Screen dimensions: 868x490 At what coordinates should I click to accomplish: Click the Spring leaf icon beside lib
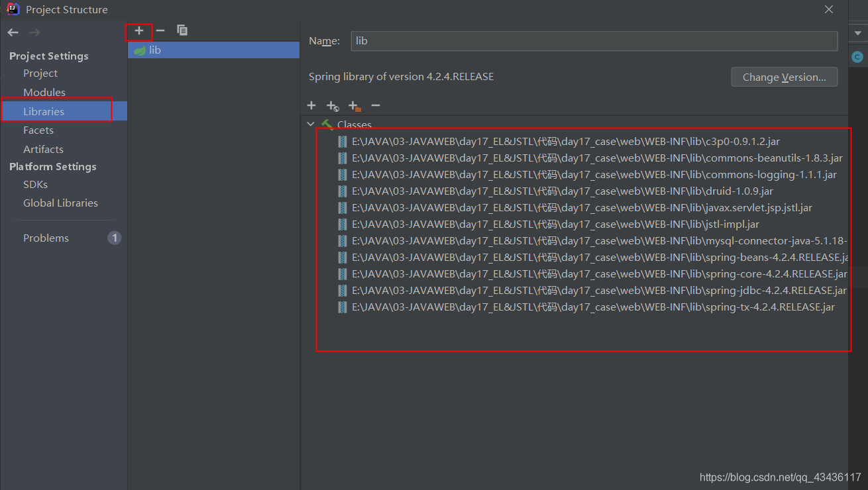click(x=139, y=50)
